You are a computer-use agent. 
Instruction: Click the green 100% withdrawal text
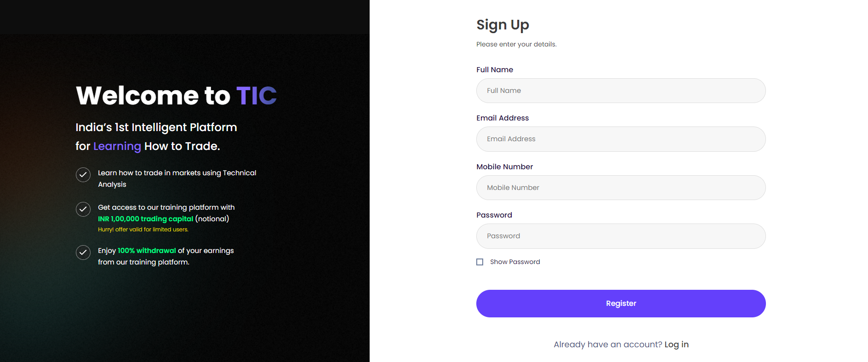point(147,251)
